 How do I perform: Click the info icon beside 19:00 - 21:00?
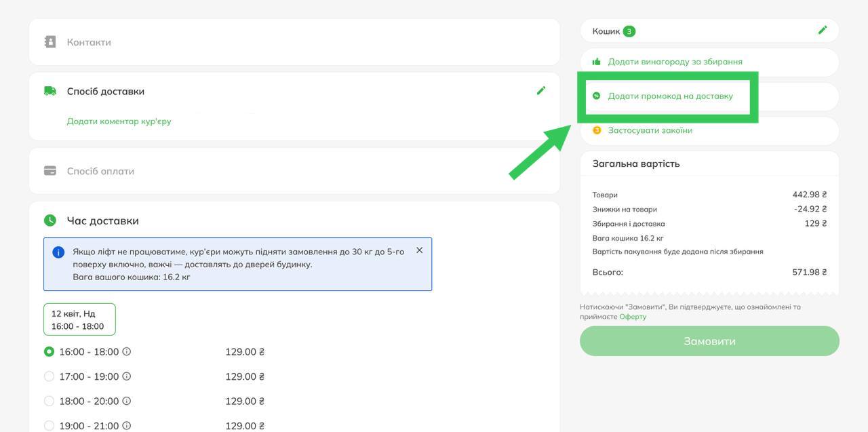click(x=127, y=426)
